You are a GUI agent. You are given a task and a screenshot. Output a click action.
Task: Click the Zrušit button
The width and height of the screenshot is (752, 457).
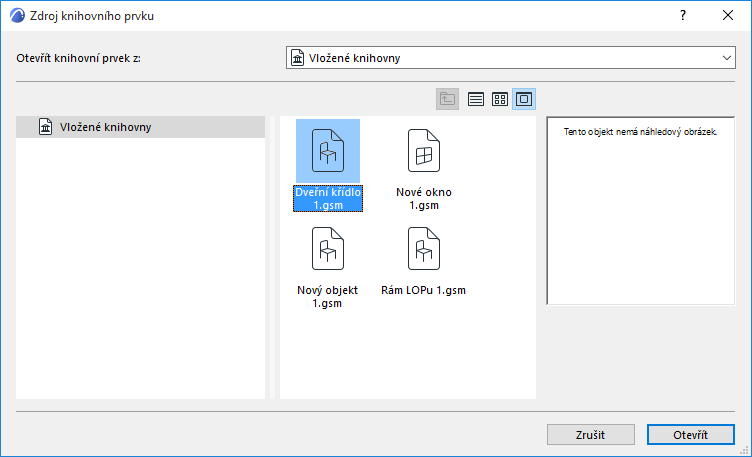pos(591,434)
